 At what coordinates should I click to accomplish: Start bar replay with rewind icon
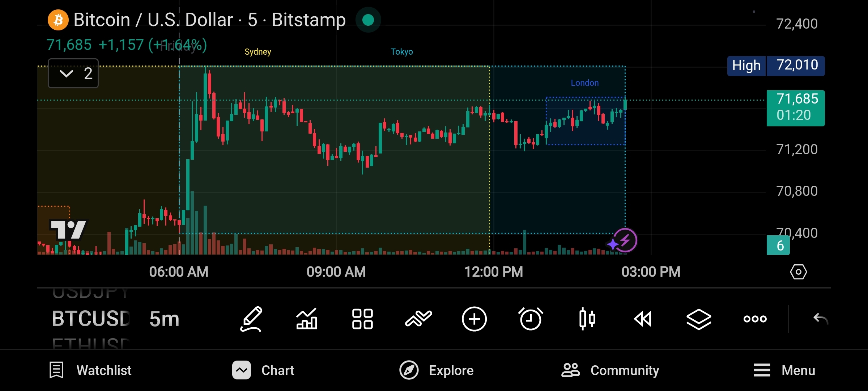(643, 319)
